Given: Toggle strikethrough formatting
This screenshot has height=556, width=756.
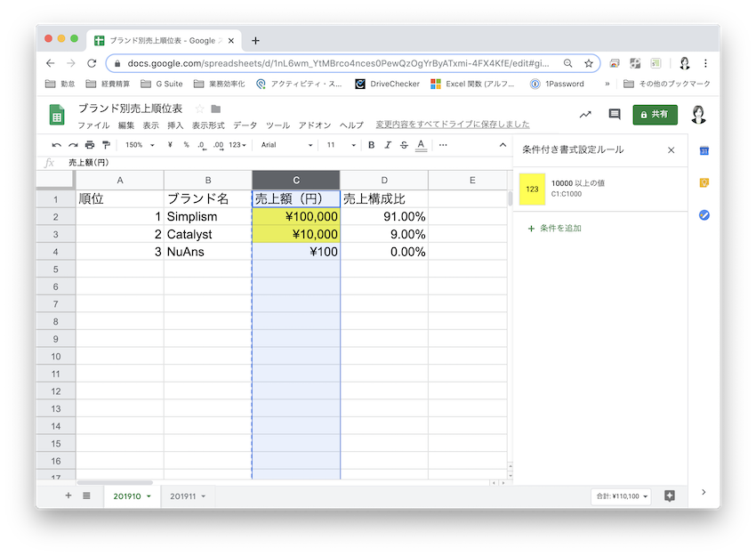Looking at the screenshot, I should [404, 145].
